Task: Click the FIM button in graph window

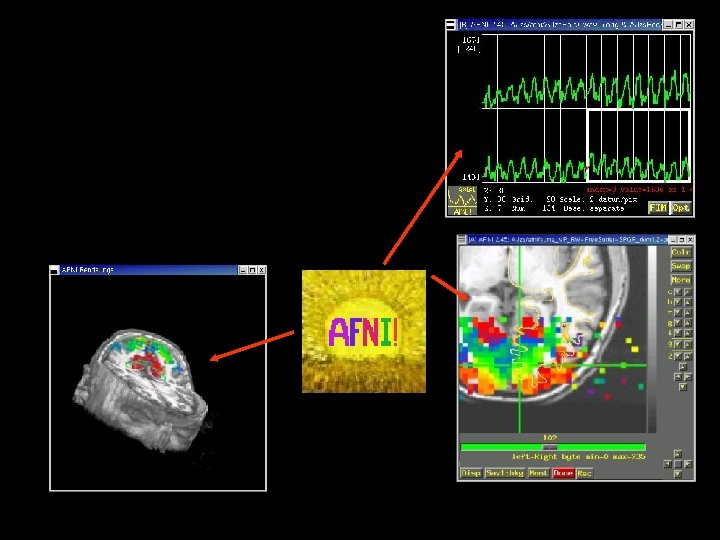Action: pos(658,208)
